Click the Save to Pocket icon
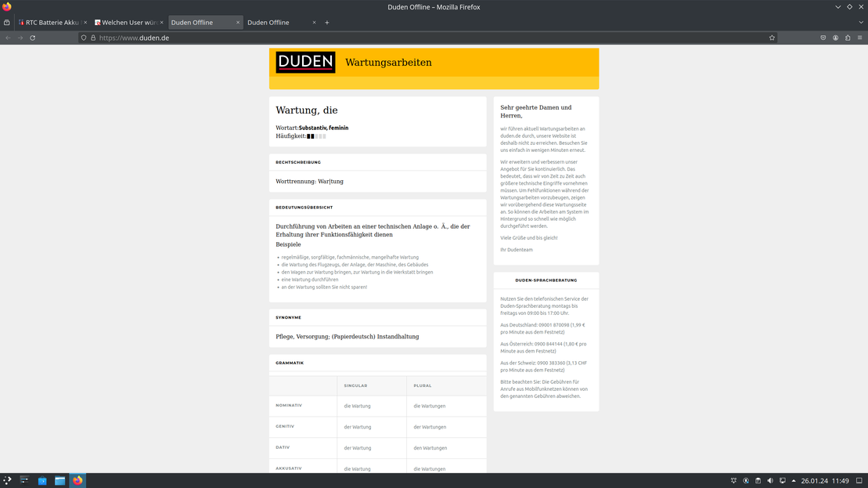 (x=823, y=38)
